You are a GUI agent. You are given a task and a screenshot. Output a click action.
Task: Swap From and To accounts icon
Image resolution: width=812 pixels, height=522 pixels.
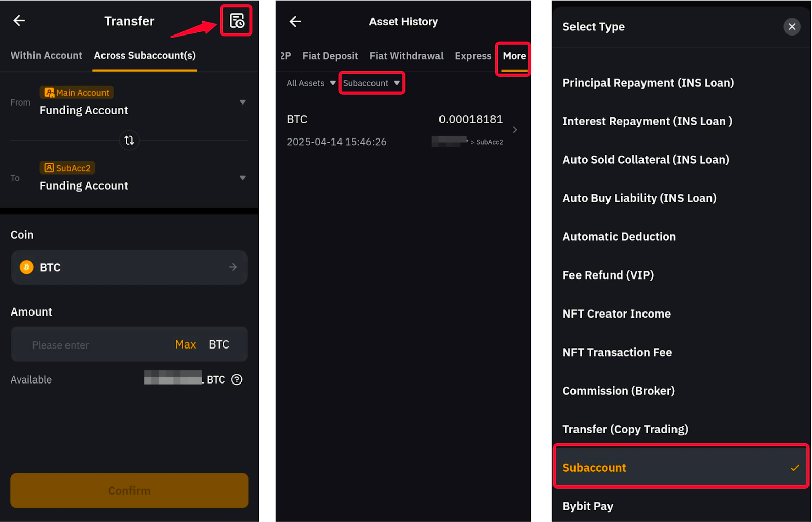[x=129, y=140]
